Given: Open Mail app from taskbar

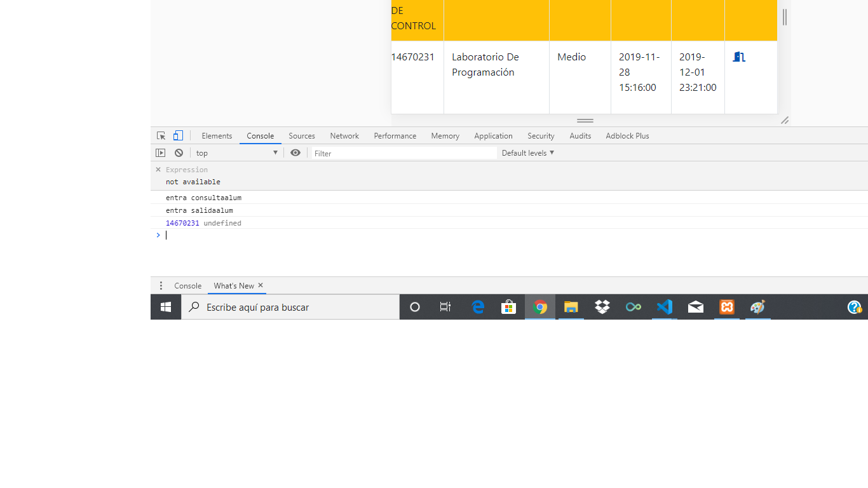Looking at the screenshot, I should click(696, 307).
